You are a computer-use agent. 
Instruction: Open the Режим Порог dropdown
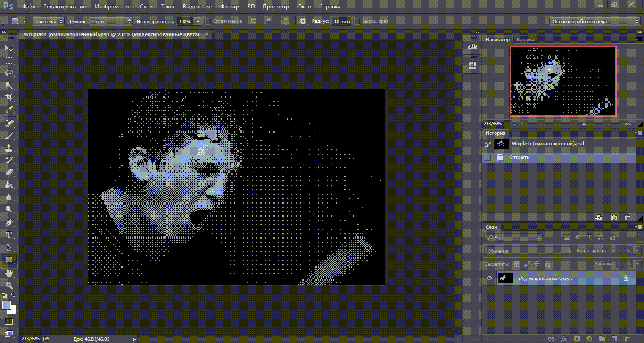pos(111,21)
